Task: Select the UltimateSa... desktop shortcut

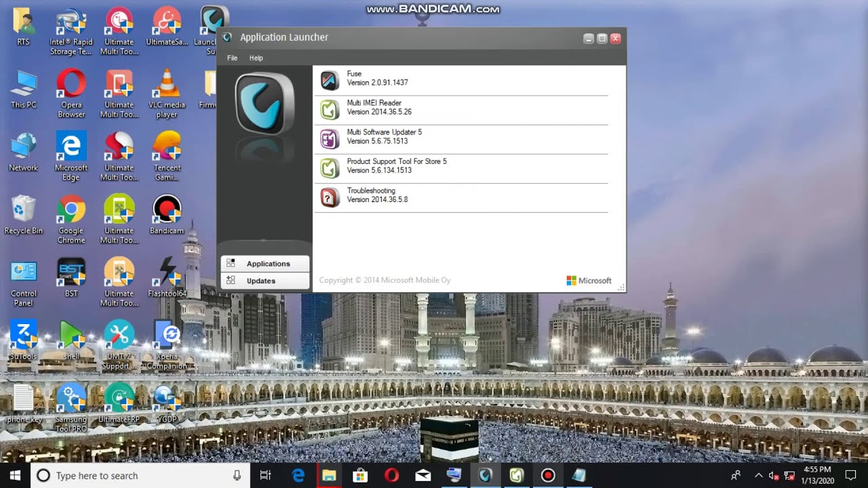Action: (x=167, y=27)
